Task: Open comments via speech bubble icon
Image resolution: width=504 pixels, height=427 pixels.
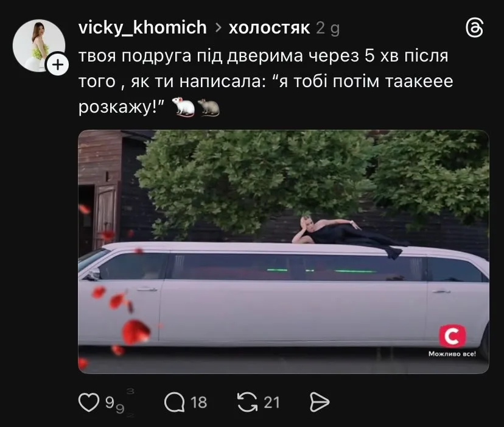Action: click(175, 402)
